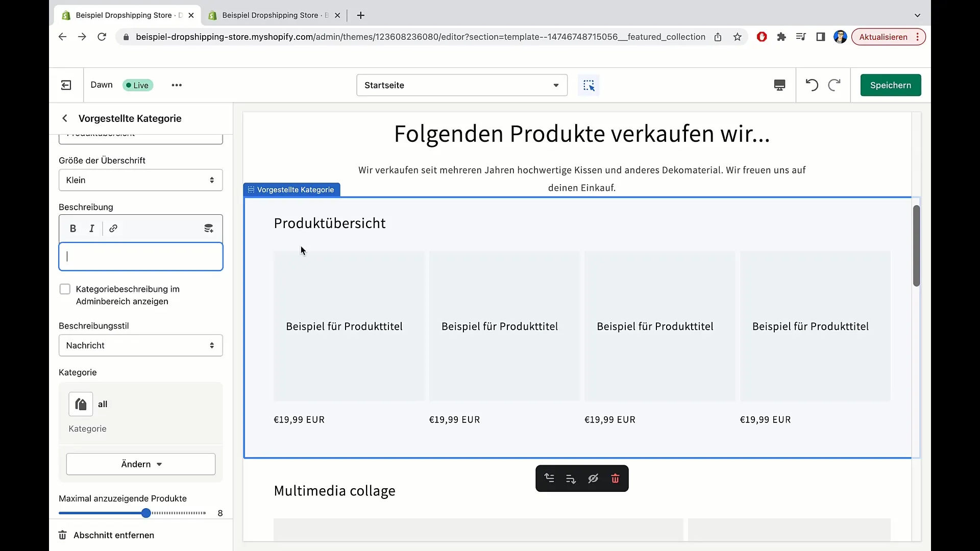Image resolution: width=980 pixels, height=551 pixels.
Task: Move section up in floating toolbar
Action: click(549, 479)
